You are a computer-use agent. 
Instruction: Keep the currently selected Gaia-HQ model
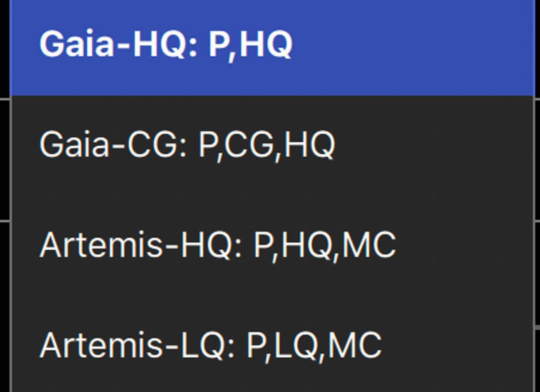pos(272,47)
